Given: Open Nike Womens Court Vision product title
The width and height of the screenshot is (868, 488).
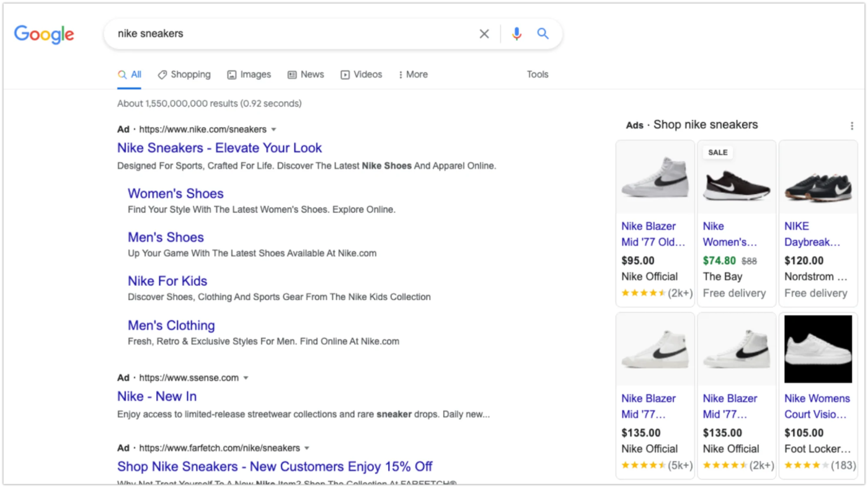Looking at the screenshot, I should pyautogui.click(x=817, y=406).
